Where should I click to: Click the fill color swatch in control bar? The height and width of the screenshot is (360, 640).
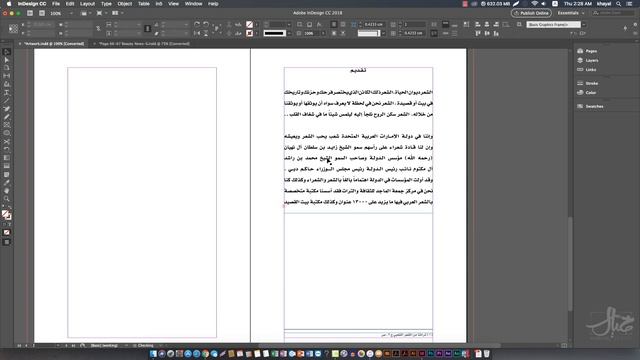point(249,24)
